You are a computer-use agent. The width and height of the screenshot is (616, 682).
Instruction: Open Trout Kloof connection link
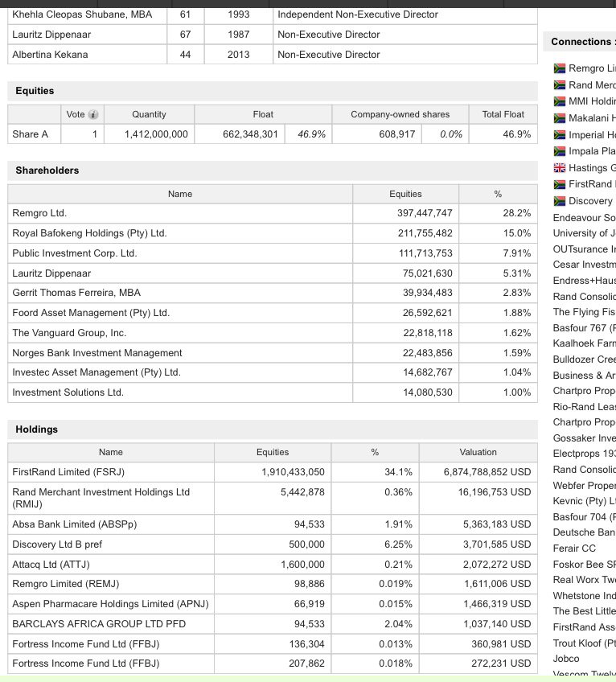click(x=585, y=643)
